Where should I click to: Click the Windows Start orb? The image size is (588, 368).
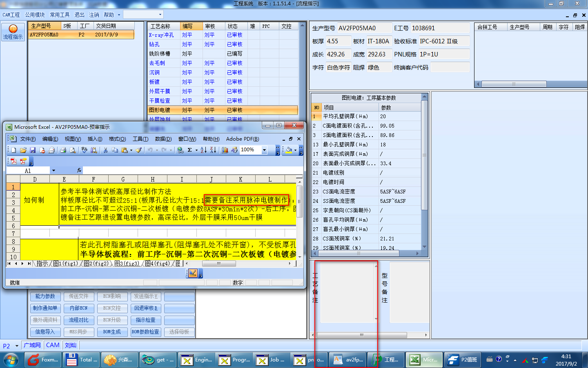click(11, 360)
